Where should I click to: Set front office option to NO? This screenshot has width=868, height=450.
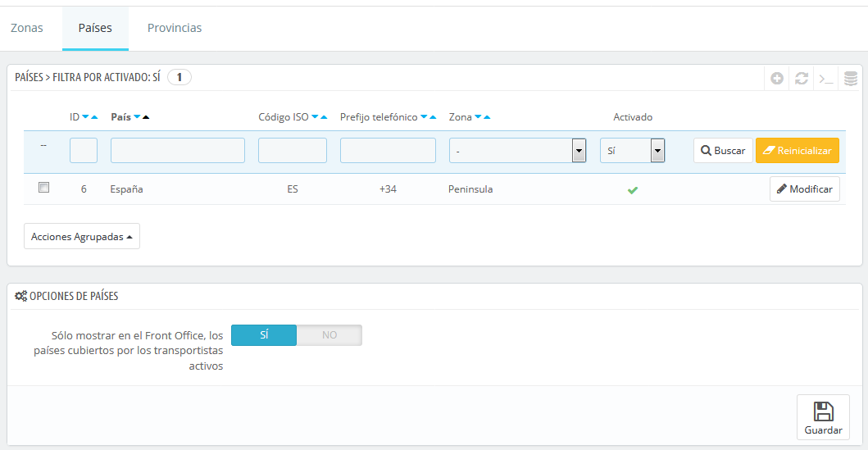click(329, 335)
